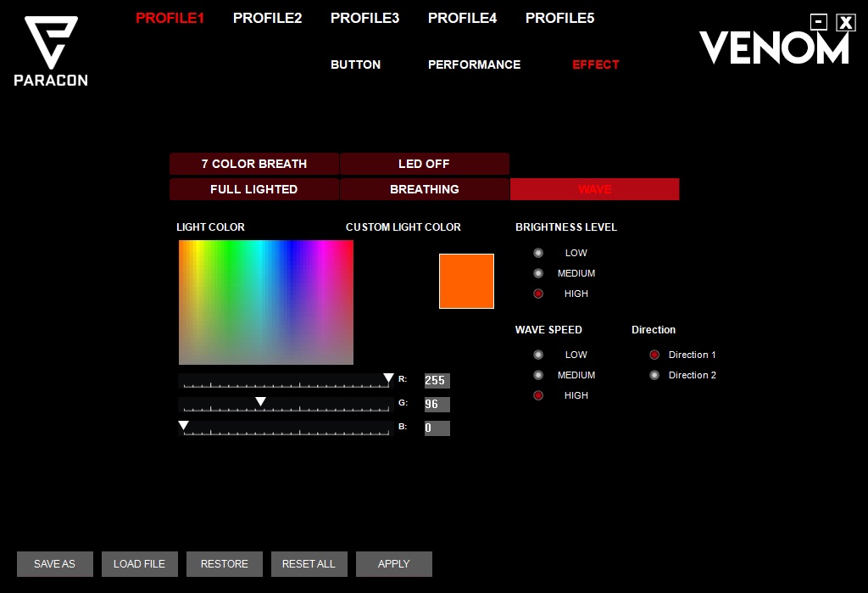This screenshot has height=593, width=868.
Task: Click the R red slider handle
Action: (388, 378)
